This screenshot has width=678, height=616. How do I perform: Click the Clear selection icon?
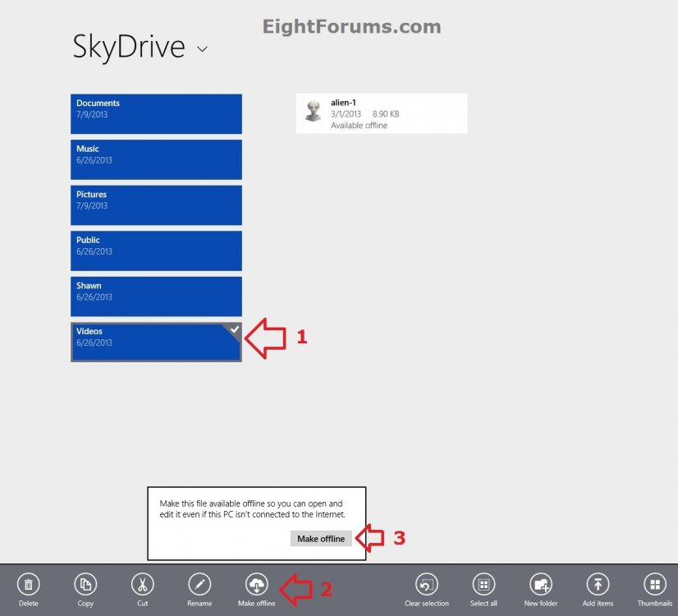(x=427, y=585)
